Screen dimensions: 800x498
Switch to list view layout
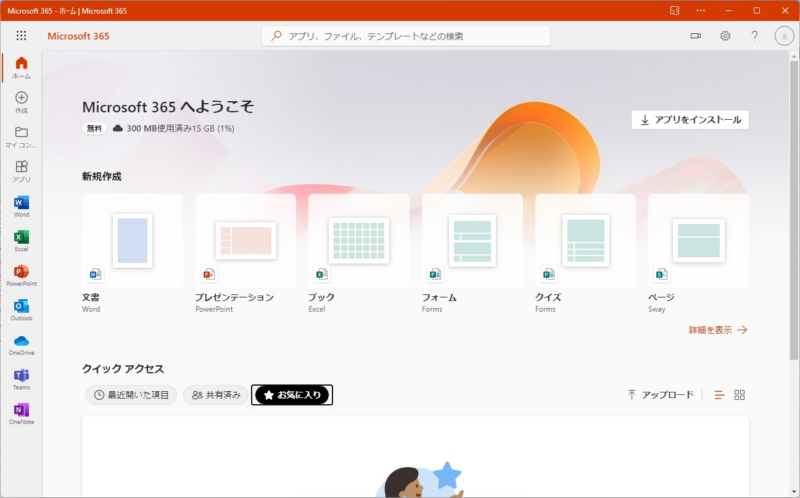(719, 395)
